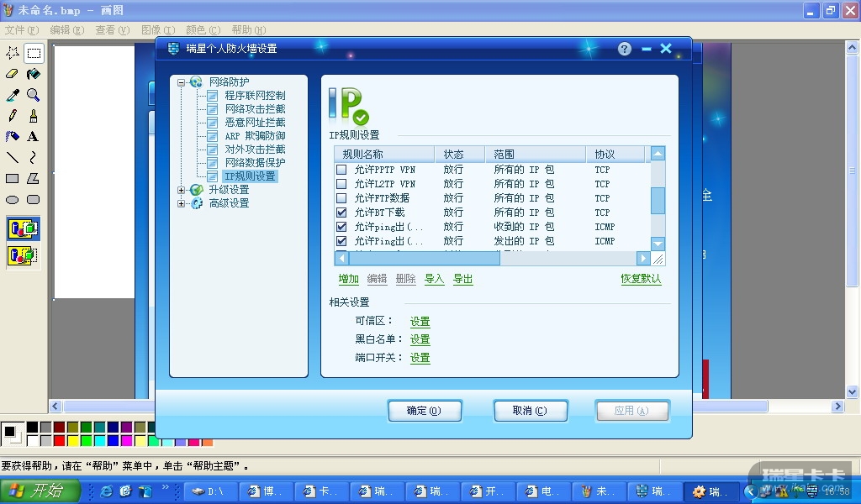Select the Line tool in Paint
This screenshot has width=861, height=504.
click(13, 157)
